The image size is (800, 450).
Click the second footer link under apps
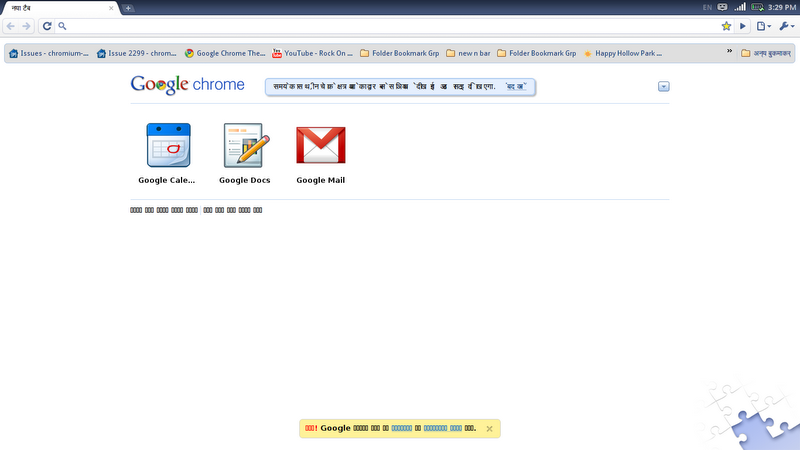[x=233, y=210]
